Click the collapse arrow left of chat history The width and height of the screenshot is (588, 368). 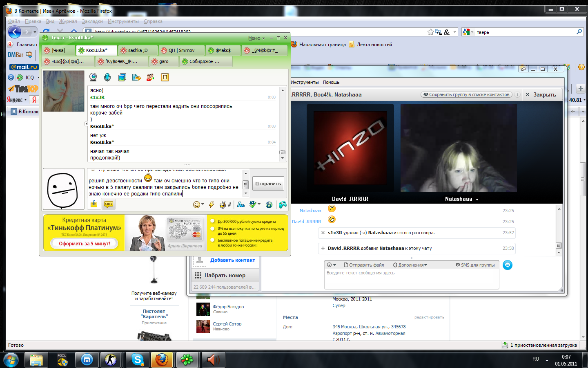coord(86,123)
